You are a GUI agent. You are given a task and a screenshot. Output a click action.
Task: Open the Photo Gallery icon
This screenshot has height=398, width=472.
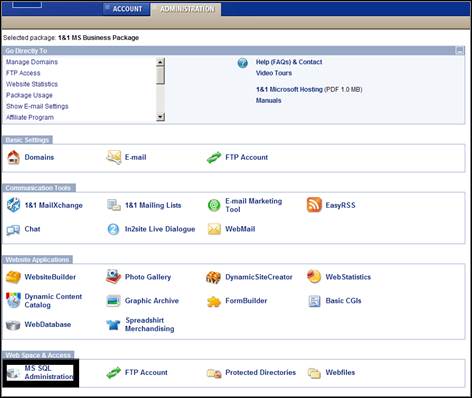pos(114,277)
